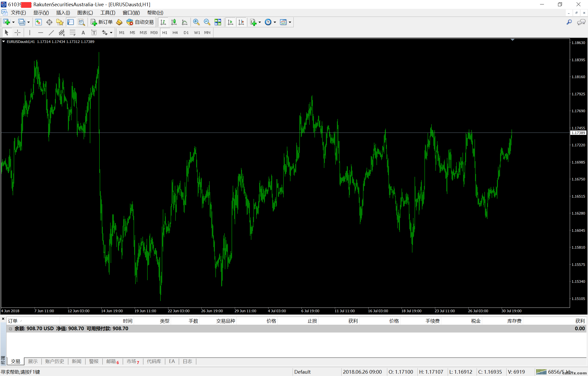Toggle the Terminal panel icon
The height and width of the screenshot is (376, 588).
point(71,22)
